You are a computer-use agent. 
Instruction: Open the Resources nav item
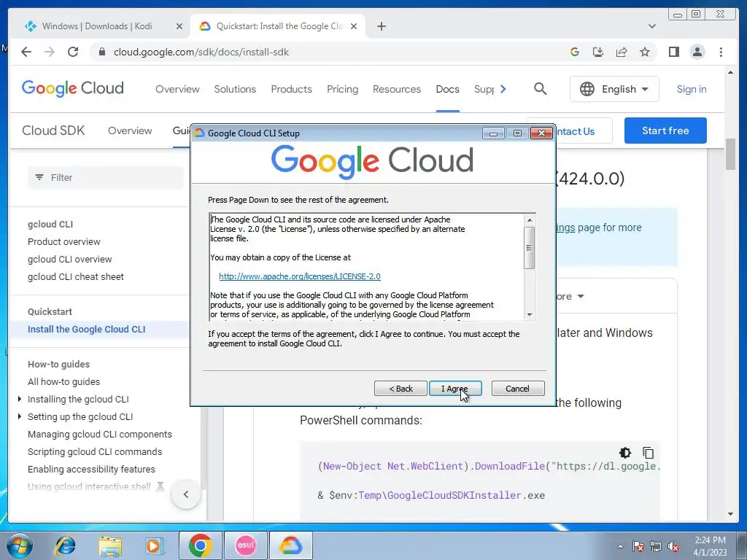(x=397, y=89)
